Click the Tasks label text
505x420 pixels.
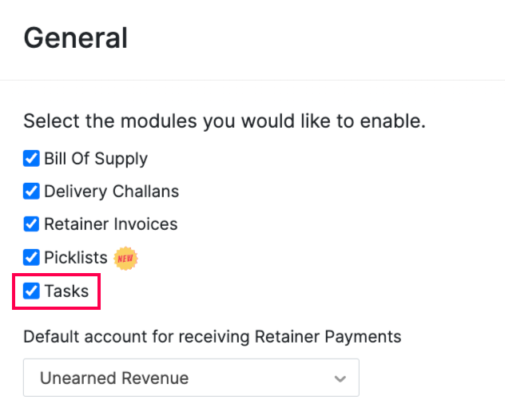point(66,291)
